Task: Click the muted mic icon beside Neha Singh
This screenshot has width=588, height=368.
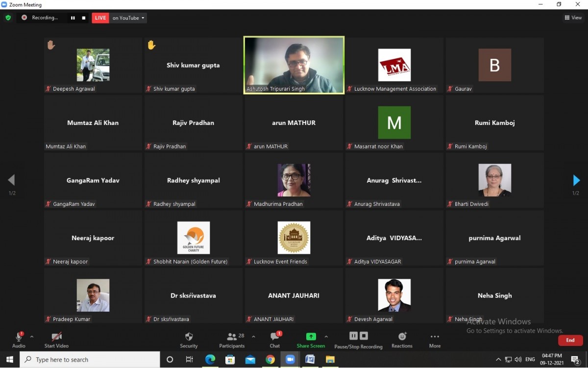Action: pos(450,319)
